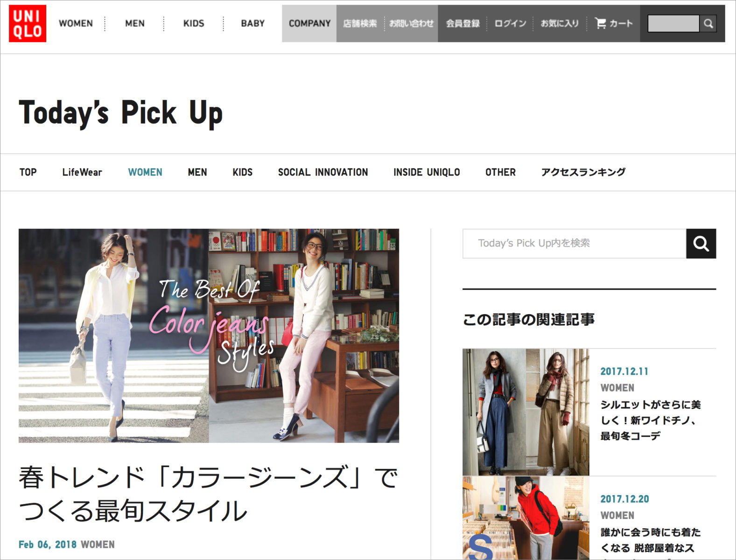This screenshot has width=736, height=560.
Task: Open the COMPANY header link
Action: [x=309, y=23]
